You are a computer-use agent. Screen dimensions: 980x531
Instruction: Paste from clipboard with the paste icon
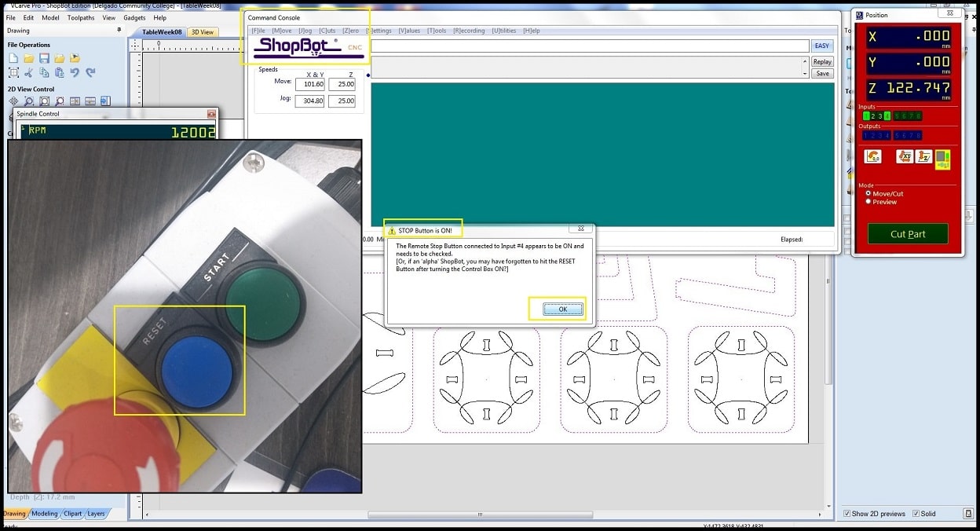[59, 72]
